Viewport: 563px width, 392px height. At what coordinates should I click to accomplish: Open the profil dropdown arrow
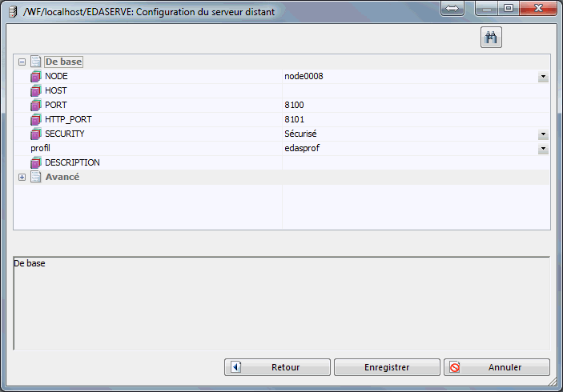(543, 149)
